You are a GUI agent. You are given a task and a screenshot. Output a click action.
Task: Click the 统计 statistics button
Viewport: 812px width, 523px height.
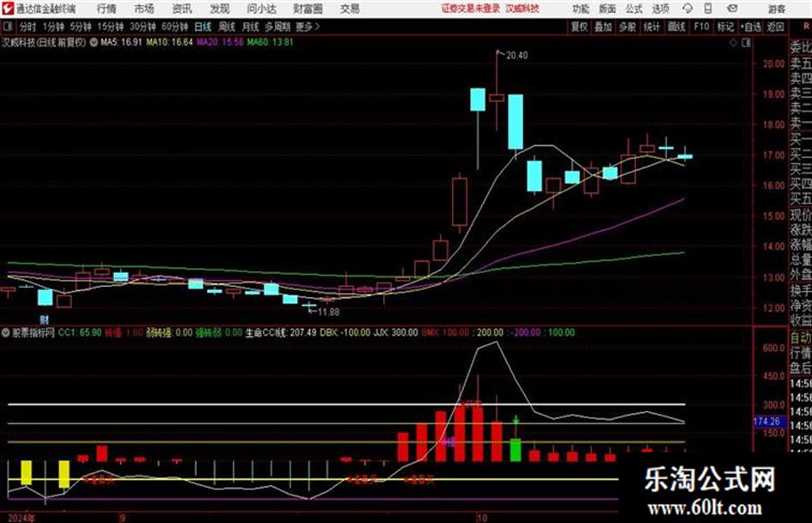tap(651, 27)
